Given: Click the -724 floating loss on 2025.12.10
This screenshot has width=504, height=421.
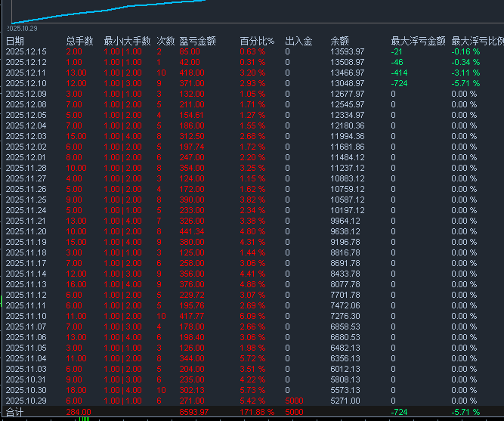Looking at the screenshot, I should (399, 83).
